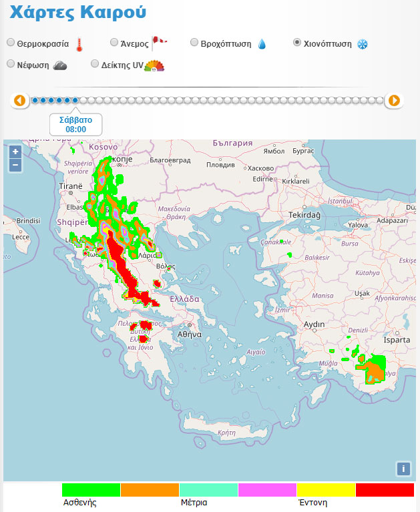Click the magenta legend swatch
This screenshot has width=420, height=512.
268,490
